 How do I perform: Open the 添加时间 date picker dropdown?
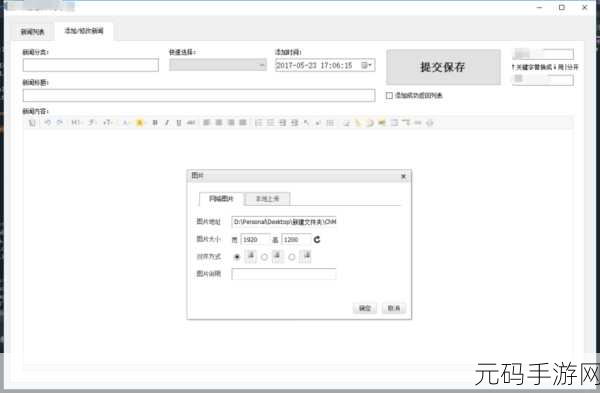pyautogui.click(x=367, y=65)
